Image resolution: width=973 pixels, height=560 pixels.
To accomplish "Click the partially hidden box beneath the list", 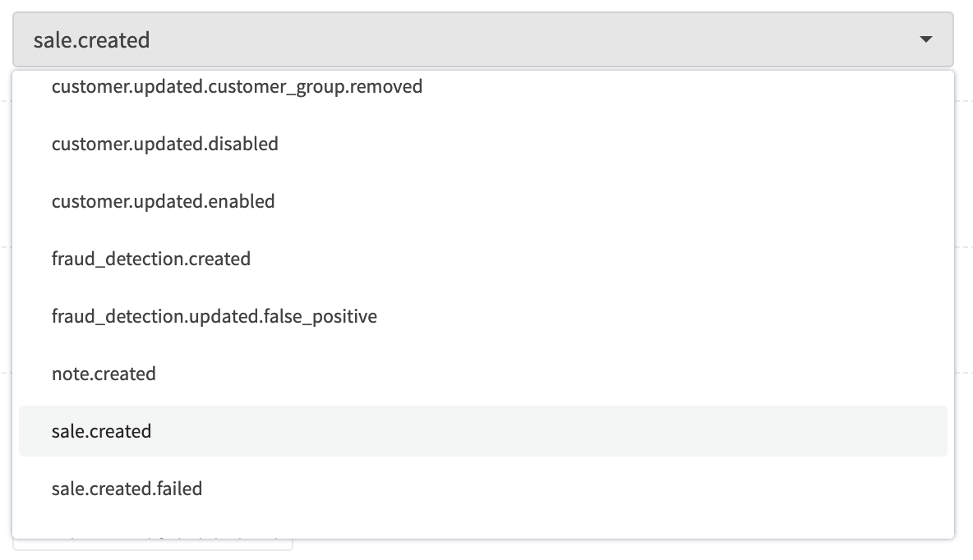I will pyautogui.click(x=153, y=544).
